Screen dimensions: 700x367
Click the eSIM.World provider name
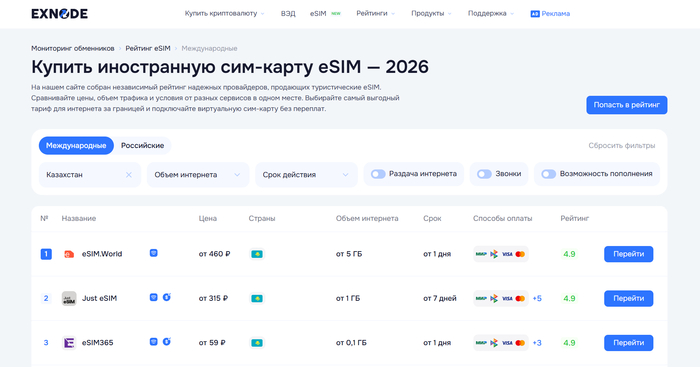[102, 254]
